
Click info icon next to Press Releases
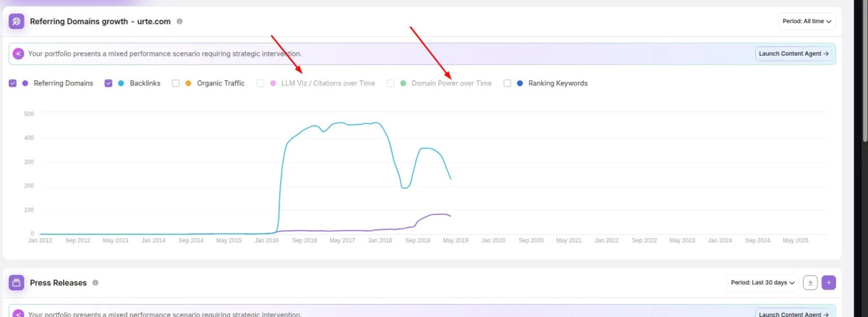(95, 283)
